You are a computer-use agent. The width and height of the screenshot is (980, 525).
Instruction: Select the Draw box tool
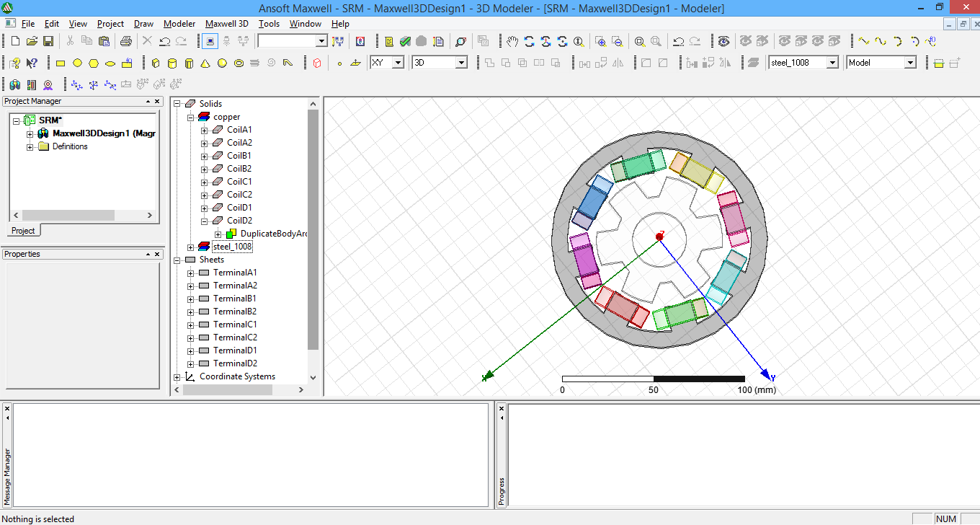(x=156, y=63)
